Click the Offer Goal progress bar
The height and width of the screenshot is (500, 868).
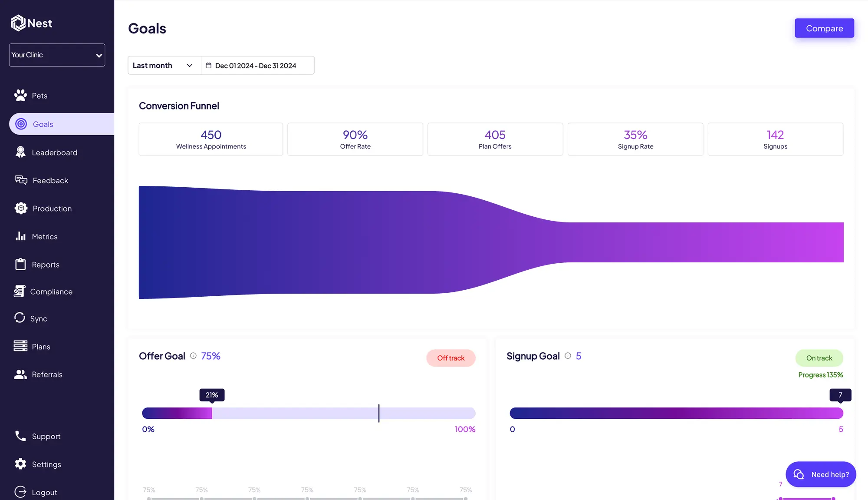309,413
